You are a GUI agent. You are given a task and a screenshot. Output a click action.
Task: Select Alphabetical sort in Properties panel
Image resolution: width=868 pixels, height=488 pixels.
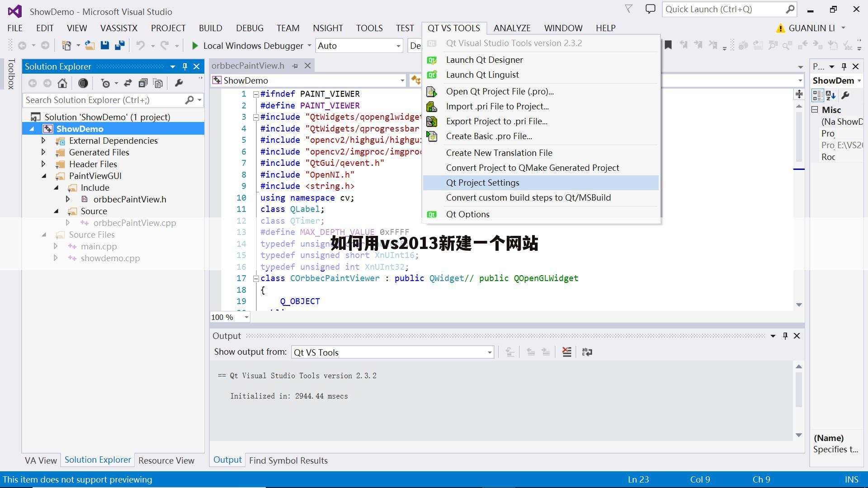[x=831, y=95]
